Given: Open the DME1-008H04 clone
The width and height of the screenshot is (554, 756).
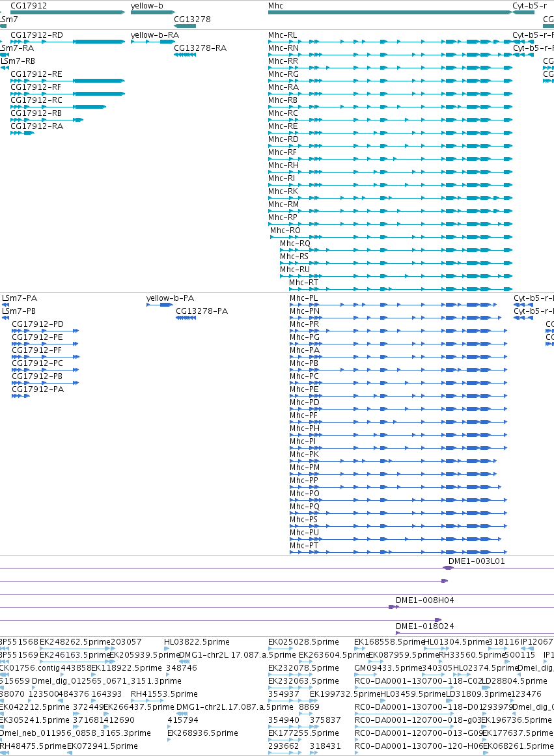Looking at the screenshot, I should [x=425, y=600].
